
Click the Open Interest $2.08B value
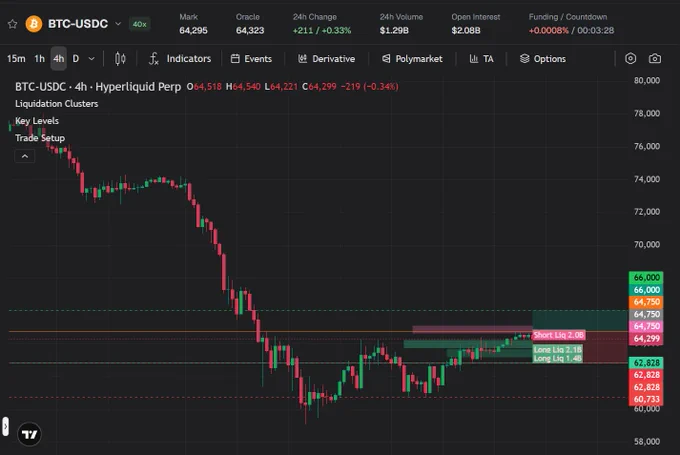pos(466,30)
